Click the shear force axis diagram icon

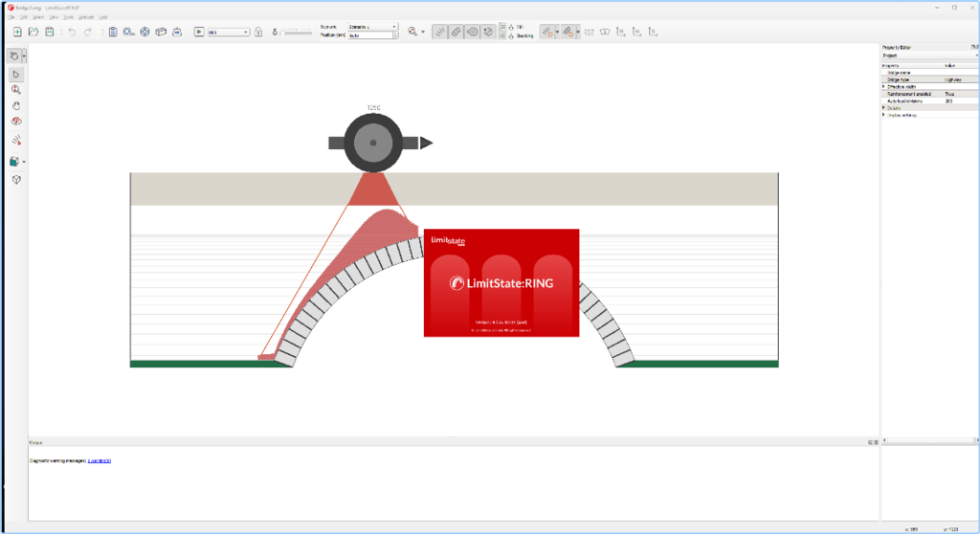653,32
